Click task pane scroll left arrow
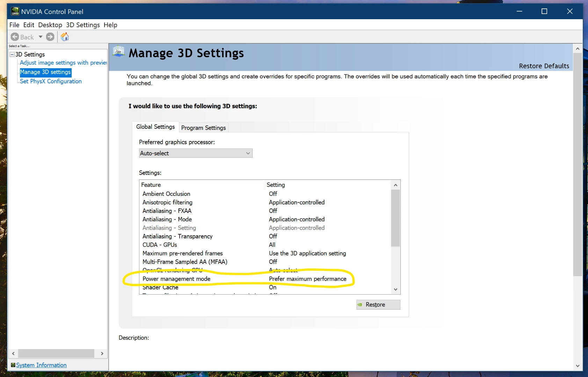The width and height of the screenshot is (588, 377). 13,354
